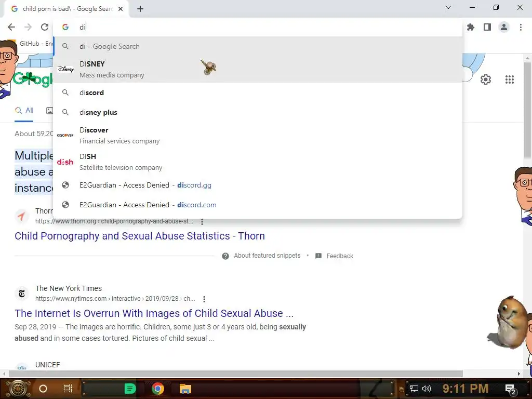This screenshot has width=532, height=399.
Task: Click the Chrome taskbar icon
Action: (158, 389)
